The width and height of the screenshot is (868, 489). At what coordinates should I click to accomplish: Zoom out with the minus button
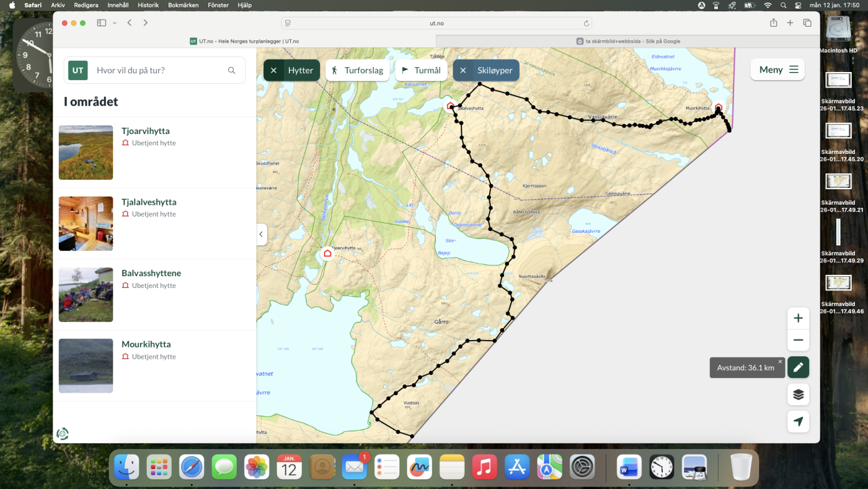(798, 340)
